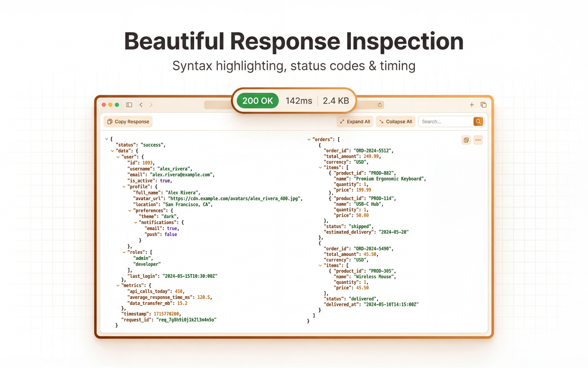The height and width of the screenshot is (368, 588).
Task: Select the "San Francisco, CA" location
Action: pos(187,205)
